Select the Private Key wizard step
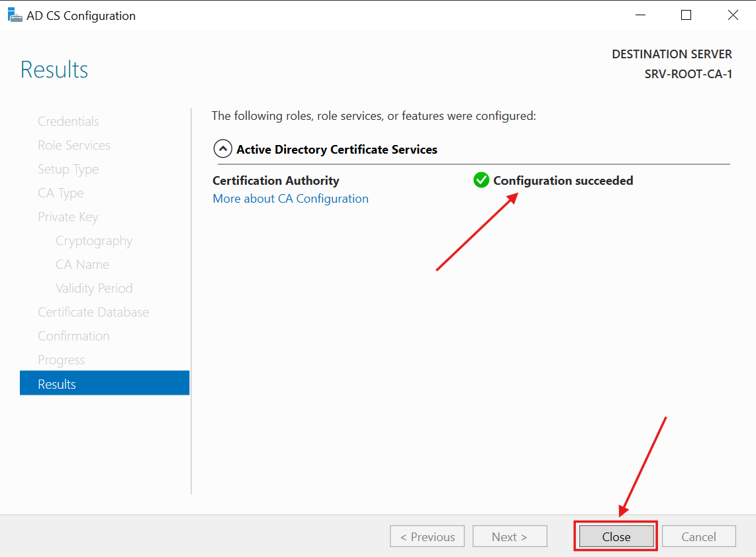The height and width of the screenshot is (557, 756). (68, 217)
